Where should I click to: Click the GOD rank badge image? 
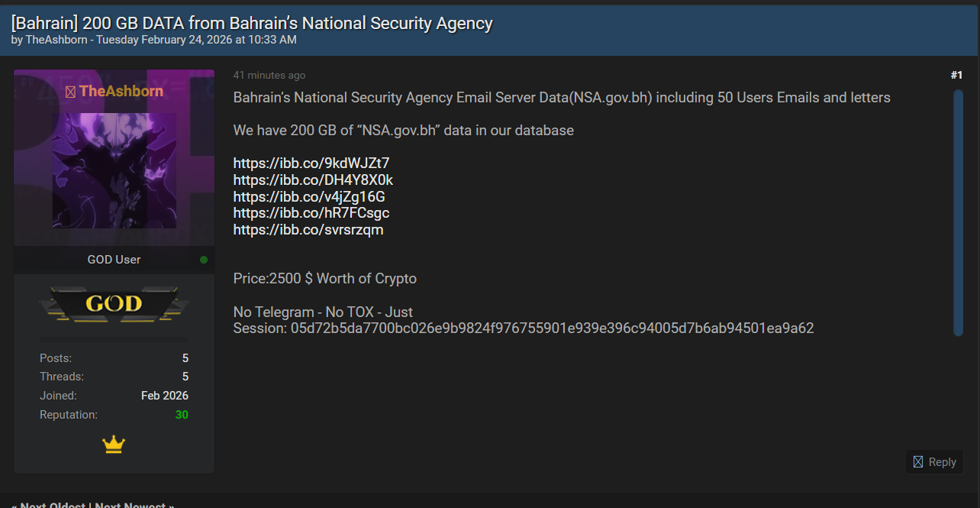click(114, 303)
